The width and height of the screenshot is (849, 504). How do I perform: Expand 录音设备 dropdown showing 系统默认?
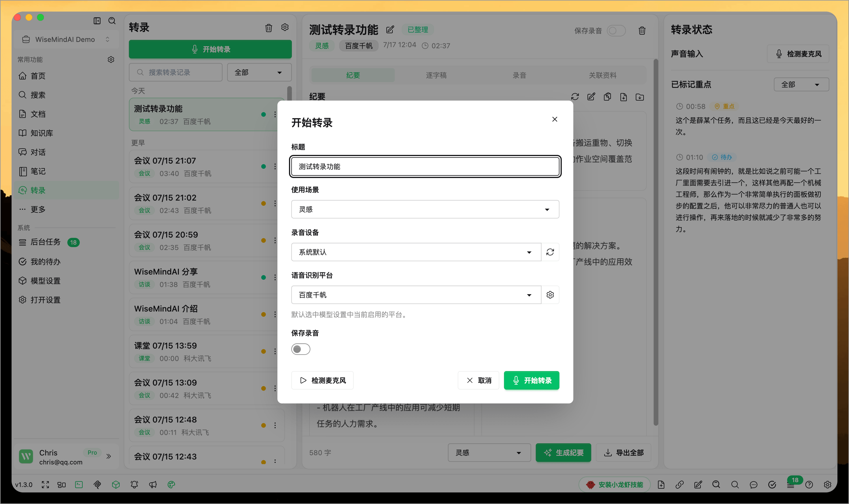click(416, 252)
